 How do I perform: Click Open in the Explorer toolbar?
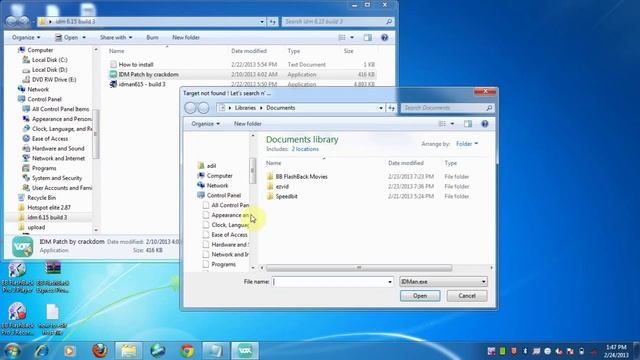pyautogui.click(x=70, y=37)
